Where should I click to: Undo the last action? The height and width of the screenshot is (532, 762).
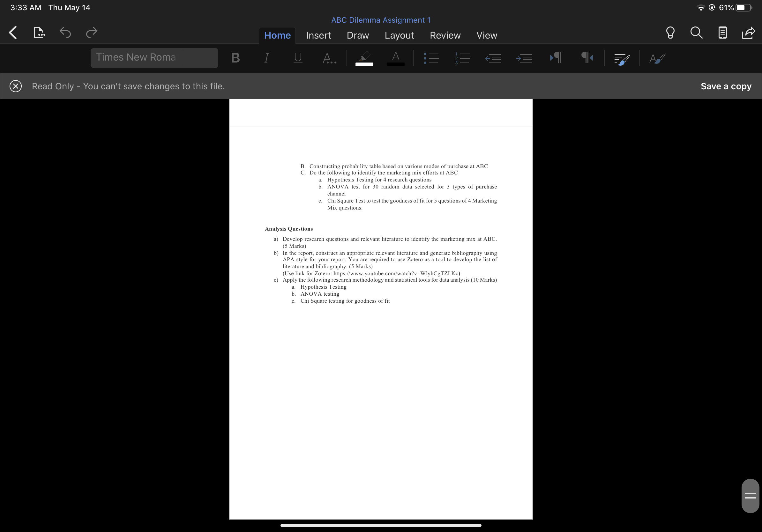(x=65, y=33)
